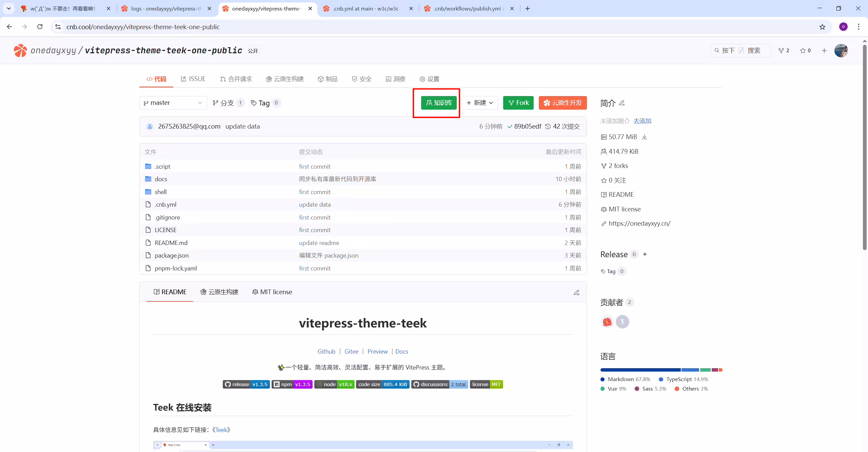Open the https://onedayxyy.cn/ link
This screenshot has height=452, width=868.
[x=639, y=223]
